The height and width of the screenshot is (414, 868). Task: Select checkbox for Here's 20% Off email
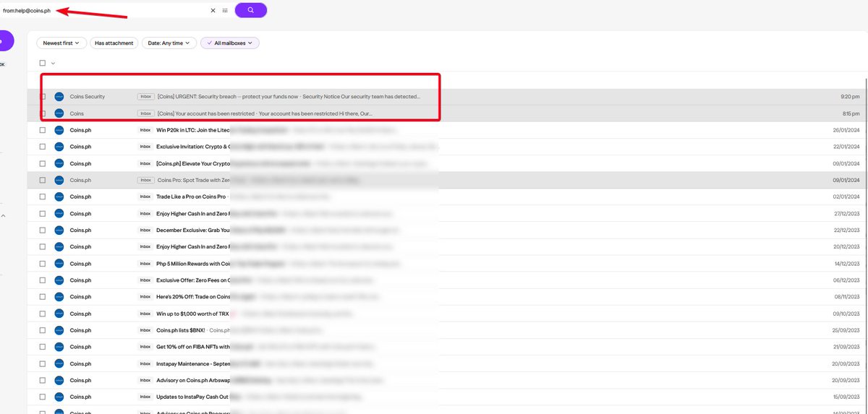(x=43, y=297)
